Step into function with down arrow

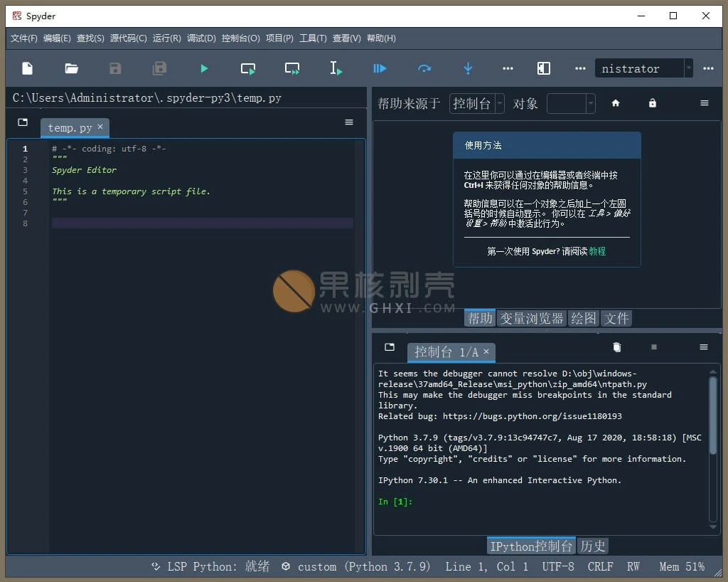click(468, 69)
